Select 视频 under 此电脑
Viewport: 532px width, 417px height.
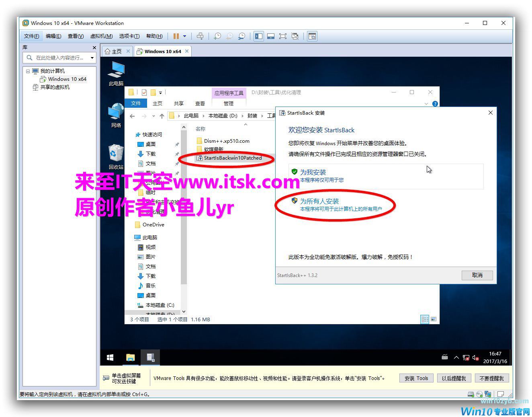click(151, 247)
